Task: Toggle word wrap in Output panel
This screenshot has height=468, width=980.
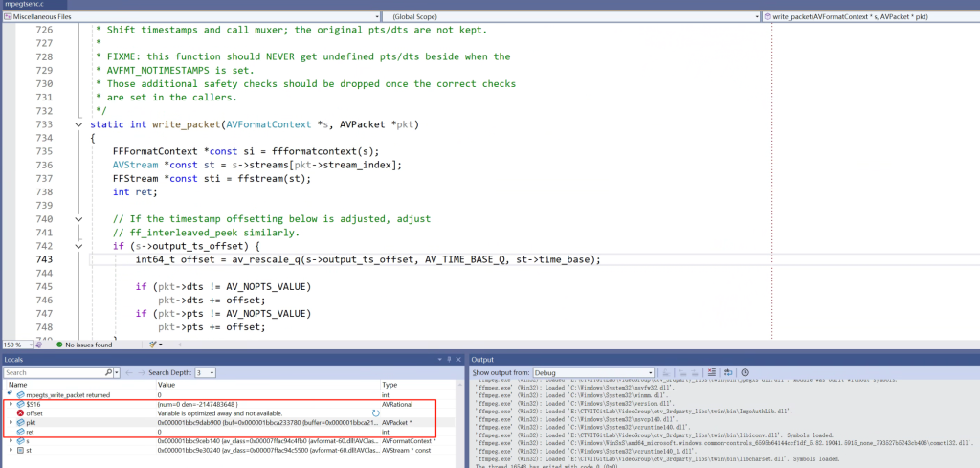Action: 730,372
